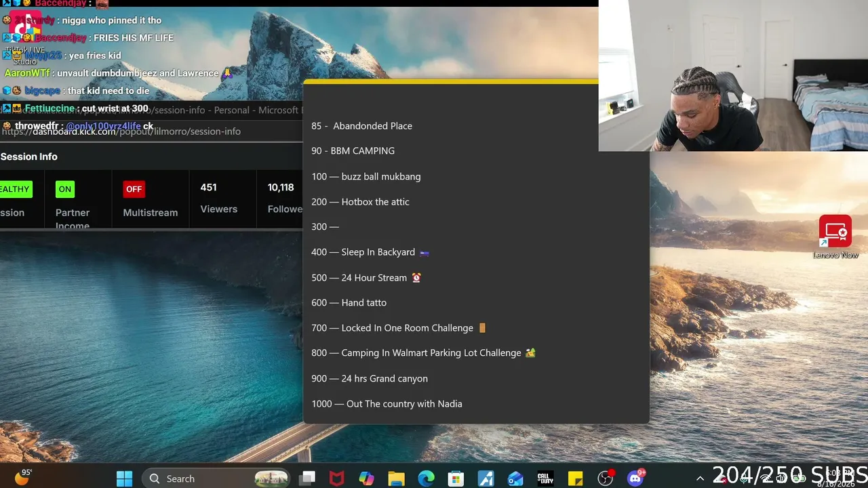
Task: Click '800 — Camping In Walmart Parking Lot Challenge'
Action: 423,353
